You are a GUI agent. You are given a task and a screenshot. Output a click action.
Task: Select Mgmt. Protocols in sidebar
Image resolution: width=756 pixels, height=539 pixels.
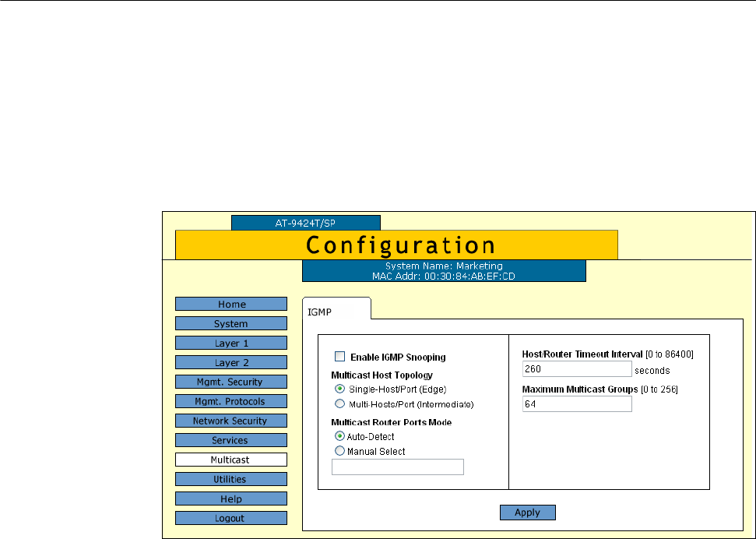pyautogui.click(x=230, y=401)
